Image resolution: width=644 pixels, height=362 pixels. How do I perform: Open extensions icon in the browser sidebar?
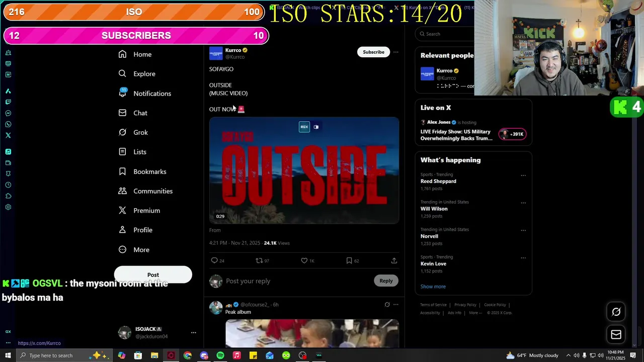pos(8,196)
